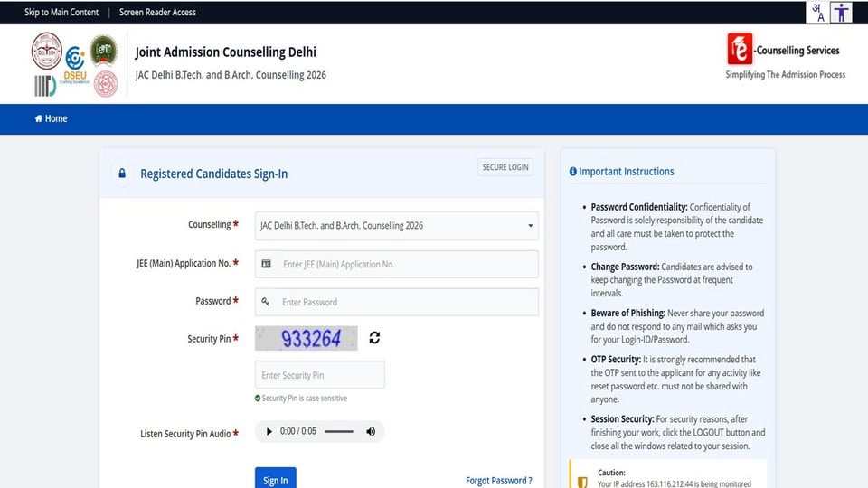Click the key icon in password field
This screenshot has width=868, height=488.
[x=266, y=302]
